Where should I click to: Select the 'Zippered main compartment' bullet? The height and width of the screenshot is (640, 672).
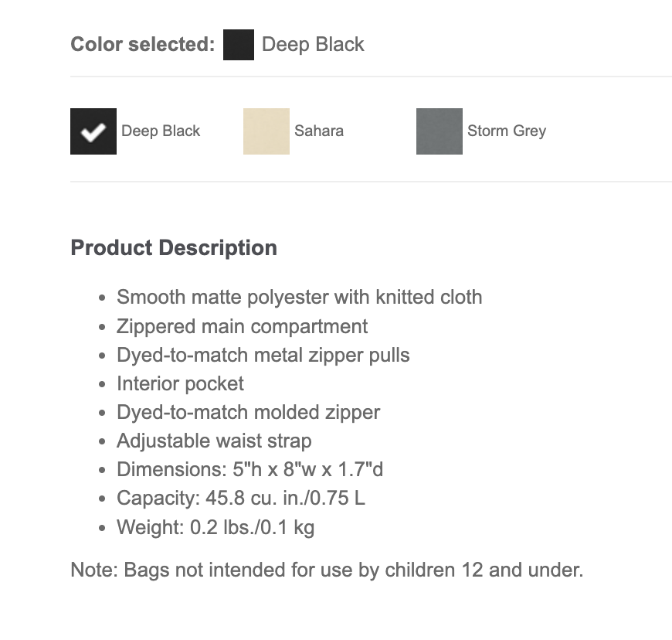coord(242,326)
